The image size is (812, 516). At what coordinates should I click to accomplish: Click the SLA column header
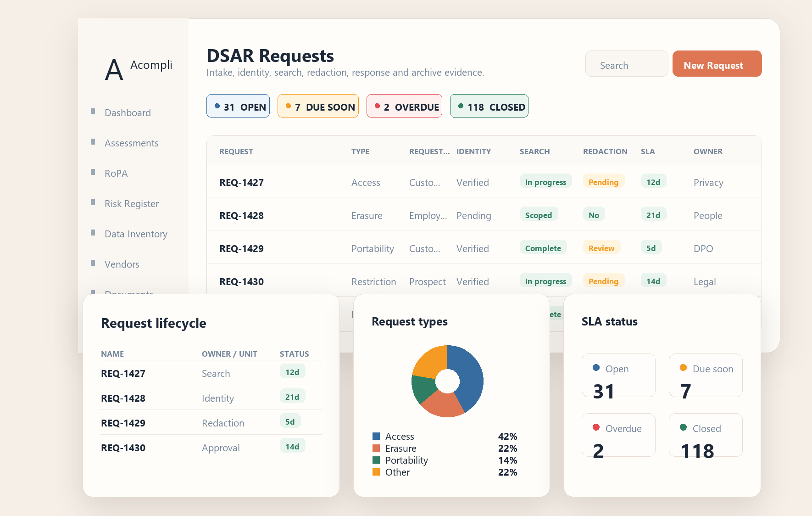(x=648, y=151)
